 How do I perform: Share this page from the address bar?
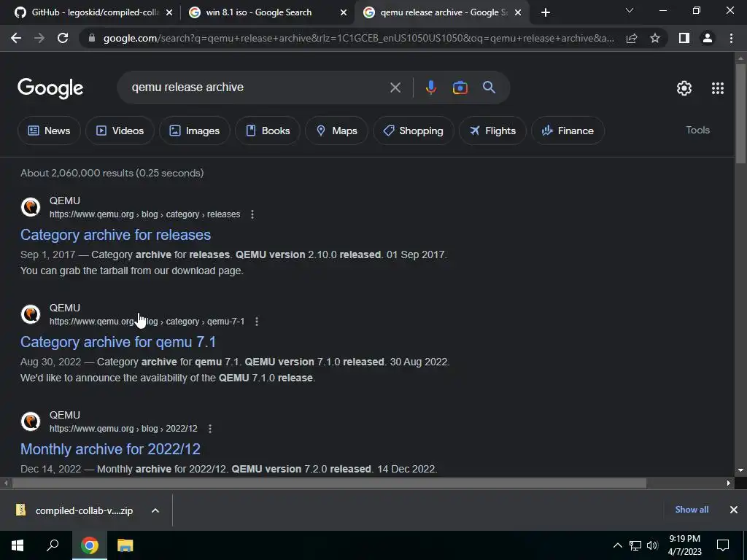tap(632, 38)
